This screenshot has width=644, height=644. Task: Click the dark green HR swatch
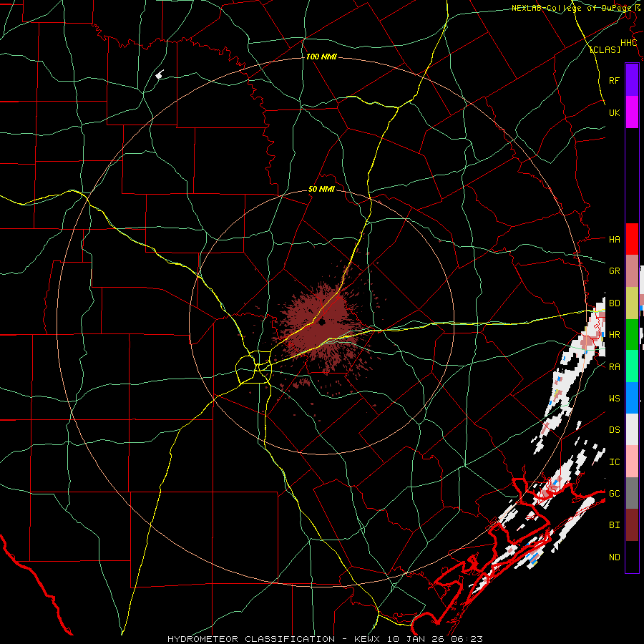(632, 335)
